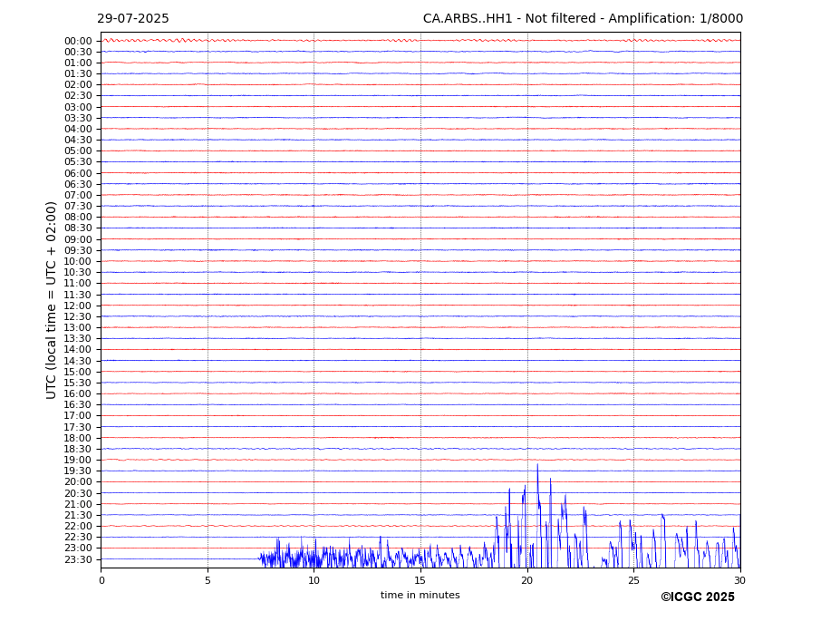Select the 19:30 row label

click(x=78, y=471)
